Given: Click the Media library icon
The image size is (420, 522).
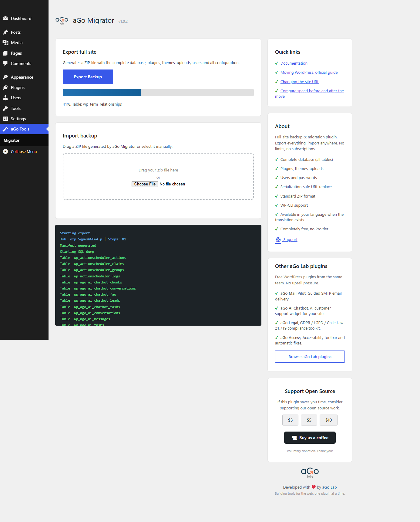Looking at the screenshot, I should 5,42.
